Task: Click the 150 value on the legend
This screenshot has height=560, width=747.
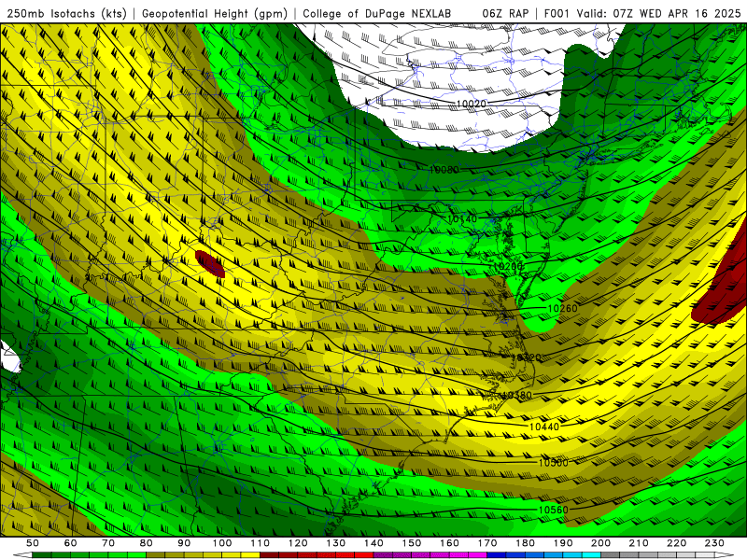Action: pos(412,543)
